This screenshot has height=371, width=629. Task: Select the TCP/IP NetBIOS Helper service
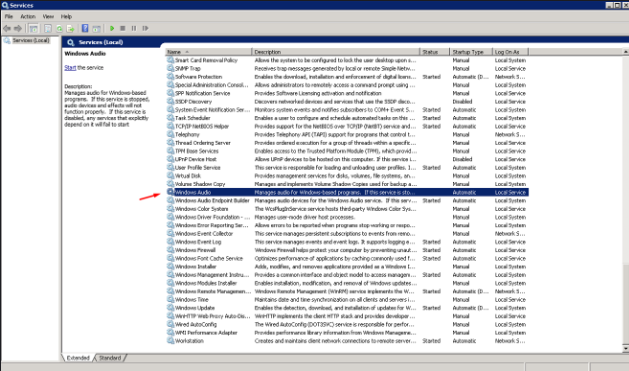[x=347, y=126]
